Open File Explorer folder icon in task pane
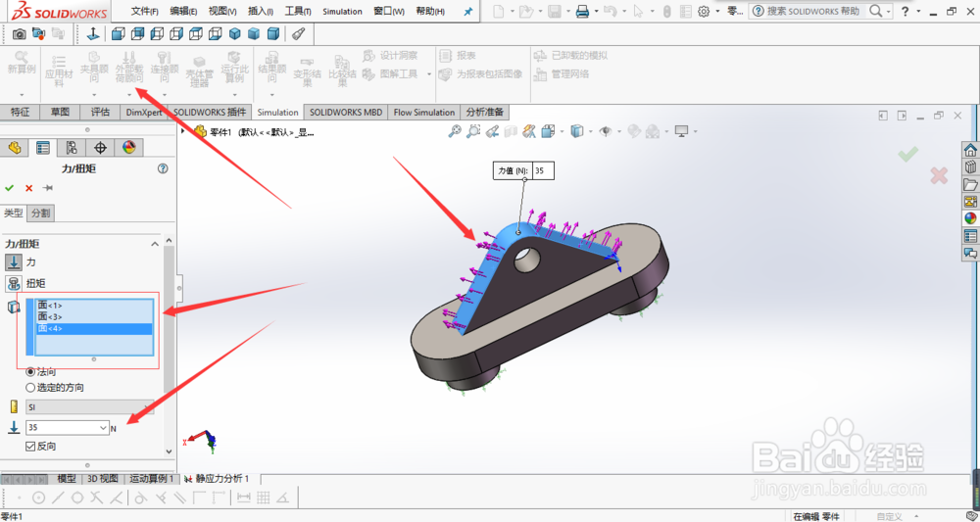Viewport: 980px width, 522px height. tap(970, 185)
